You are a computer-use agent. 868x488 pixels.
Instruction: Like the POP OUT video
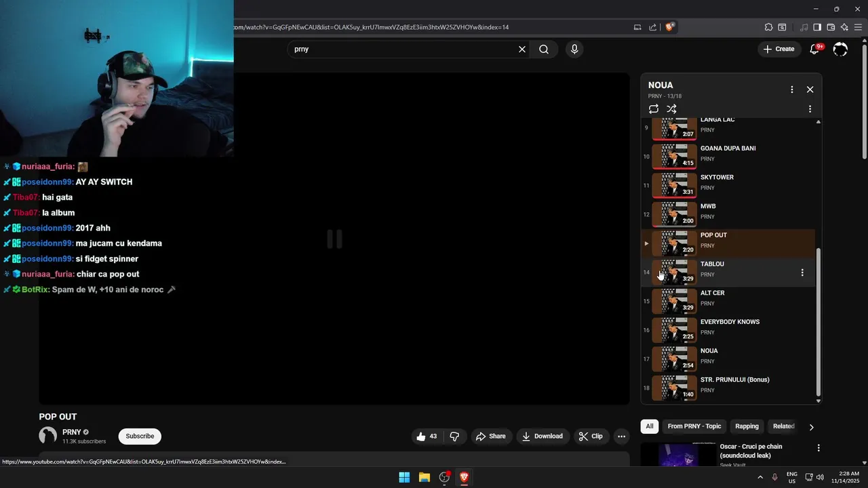(427, 436)
